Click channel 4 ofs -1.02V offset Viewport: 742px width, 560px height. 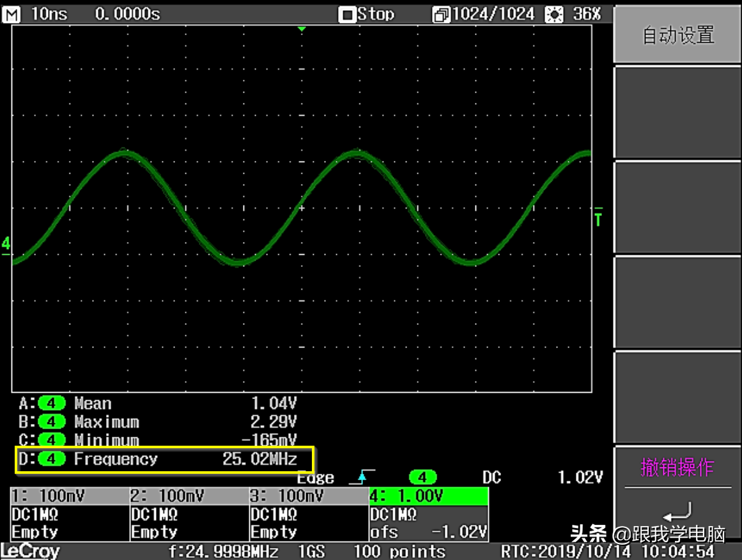coord(429,532)
